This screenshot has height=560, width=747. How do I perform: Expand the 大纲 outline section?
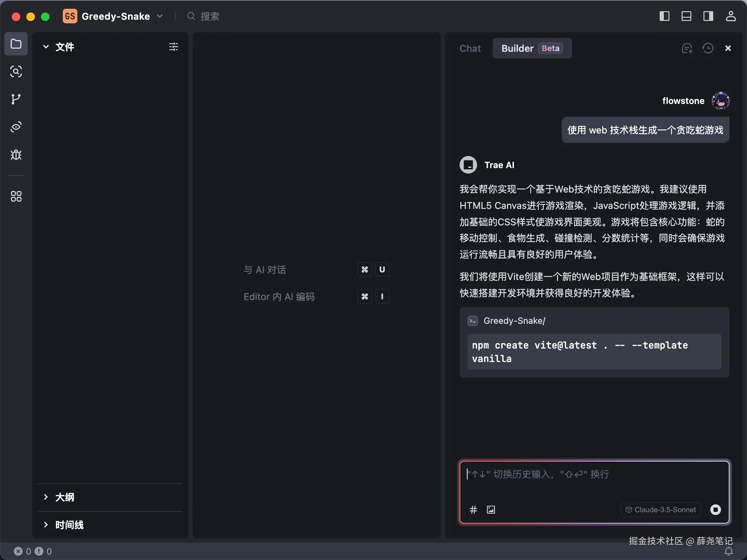(x=46, y=497)
